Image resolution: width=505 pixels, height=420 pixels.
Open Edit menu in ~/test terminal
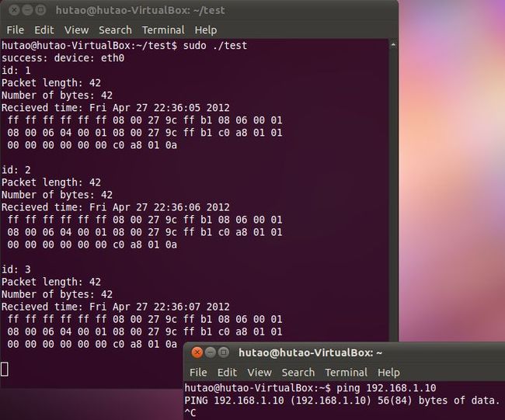(44, 30)
